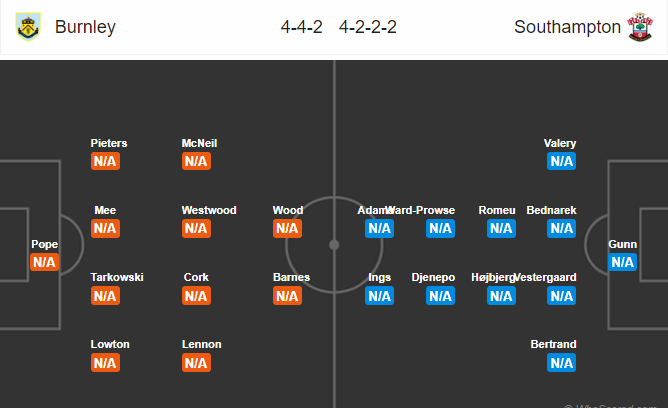Click the Southampton club crest icon
Screen dimensions: 668x408
pyautogui.click(x=639, y=27)
